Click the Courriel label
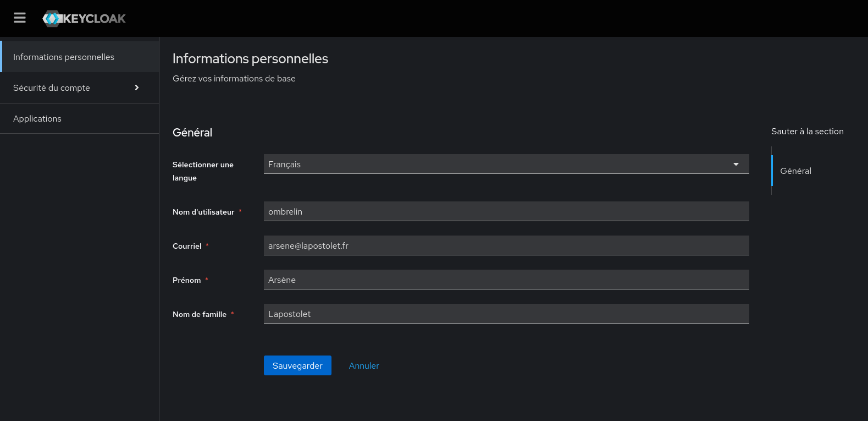 (x=187, y=246)
